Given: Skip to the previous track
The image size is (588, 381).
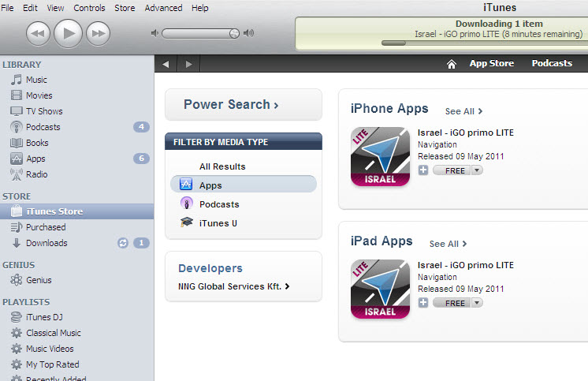Looking at the screenshot, I should pyautogui.click(x=38, y=32).
